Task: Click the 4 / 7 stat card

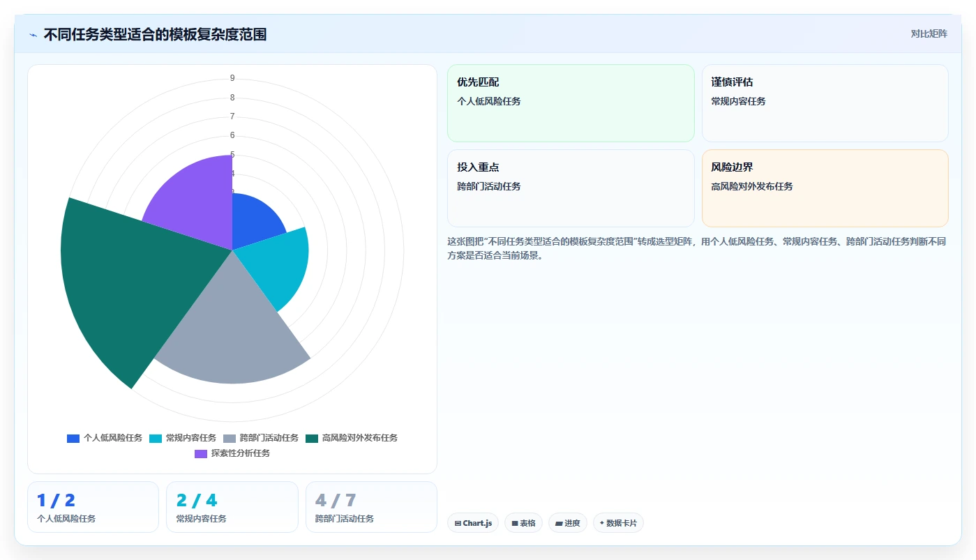Action: tap(371, 507)
